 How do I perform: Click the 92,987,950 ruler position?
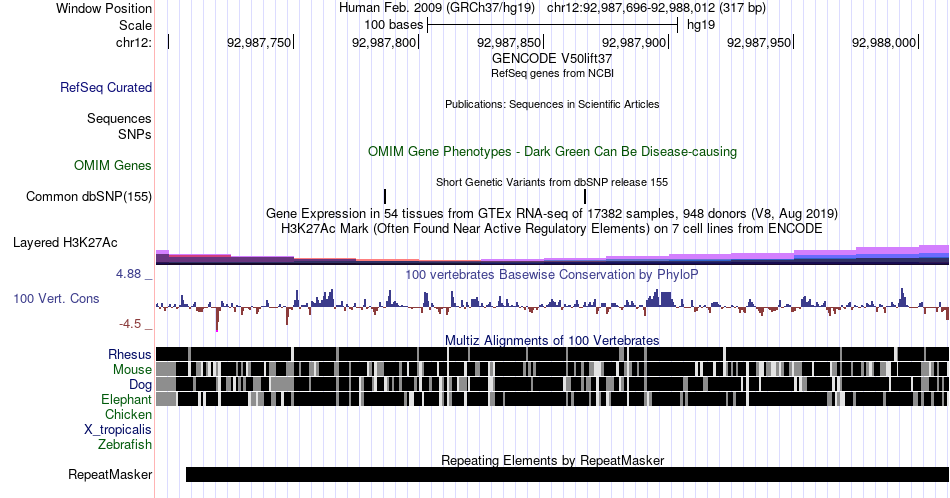coord(759,42)
